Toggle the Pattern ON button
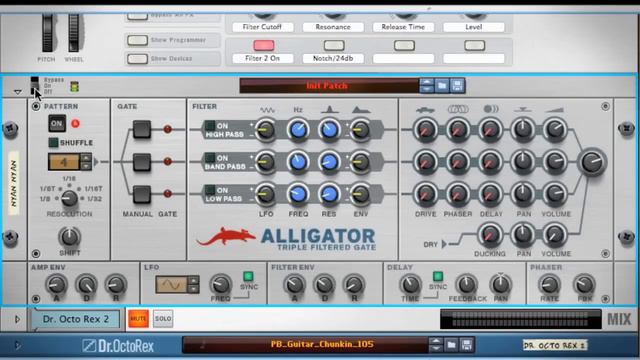Screen dimensions: 640x360 (57, 123)
